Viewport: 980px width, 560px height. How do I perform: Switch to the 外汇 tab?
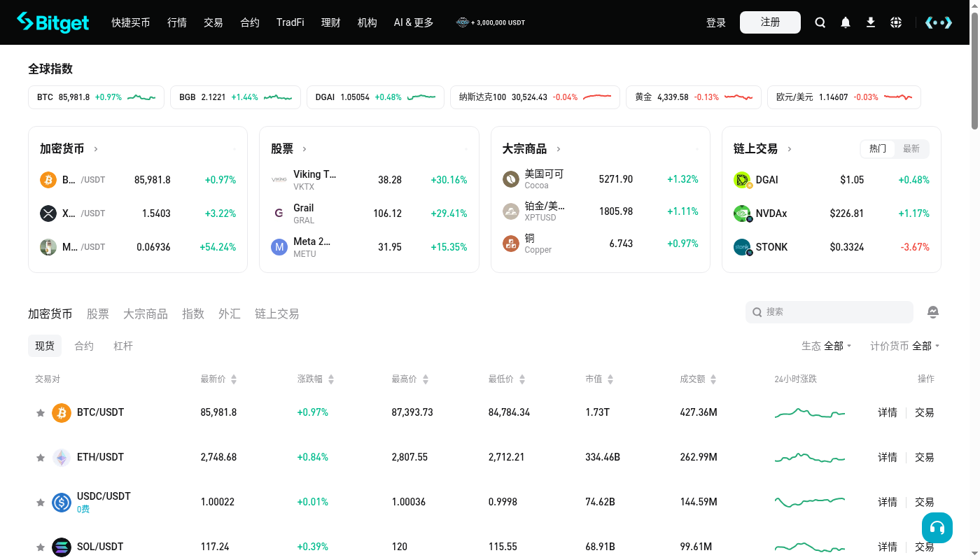230,314
